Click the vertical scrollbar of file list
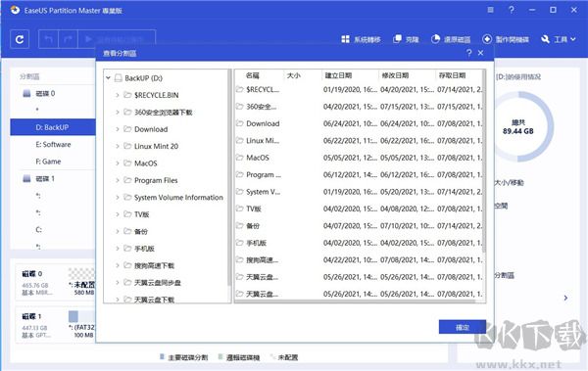 484,162
